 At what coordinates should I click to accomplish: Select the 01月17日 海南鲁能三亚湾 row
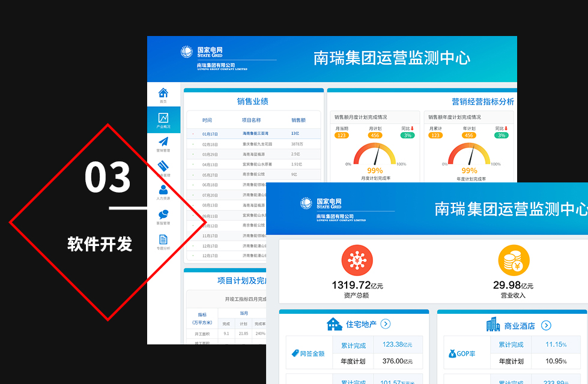tap(254, 133)
